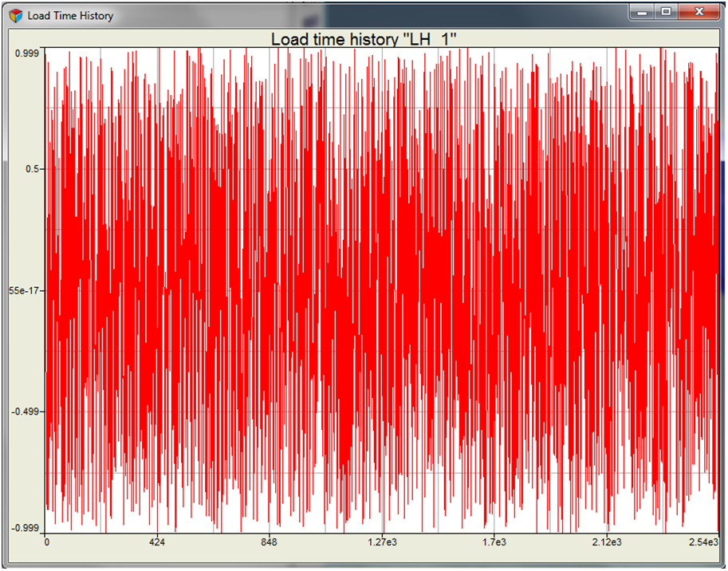Click the 424 label on the horizontal axis

point(158,543)
